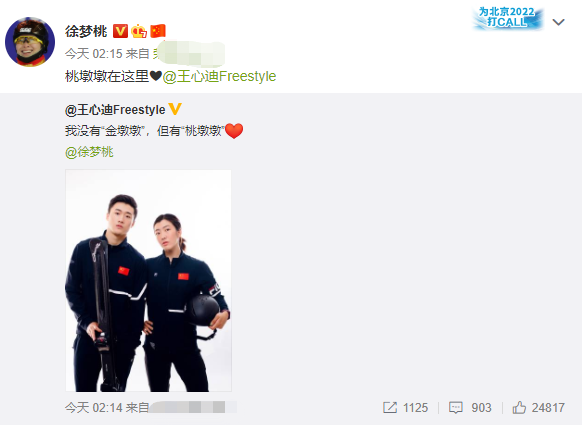Image resolution: width=582 pixels, height=431 pixels.
Task: Enlarge the two-athlete photo thumbnail
Action: click(x=148, y=281)
